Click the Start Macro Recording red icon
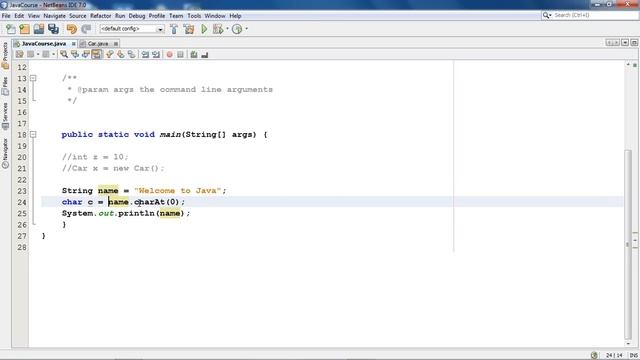The width and height of the screenshot is (640, 360). (169, 54)
